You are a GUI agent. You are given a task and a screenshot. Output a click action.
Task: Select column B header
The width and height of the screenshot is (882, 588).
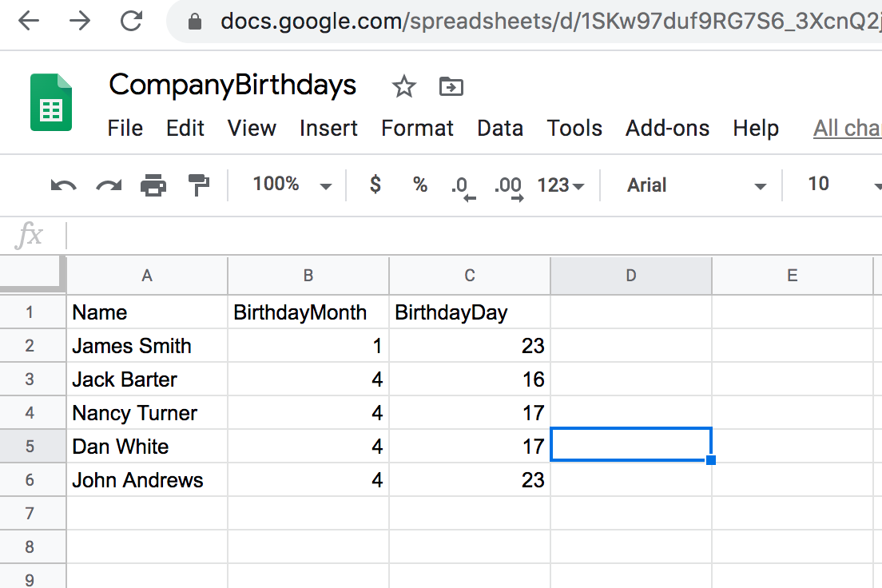(x=308, y=276)
